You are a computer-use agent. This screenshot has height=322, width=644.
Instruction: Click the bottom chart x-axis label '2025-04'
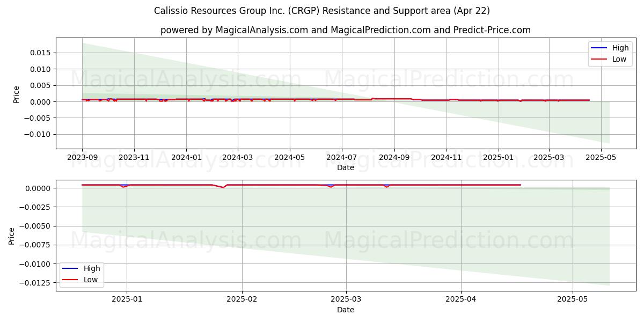(x=461, y=300)
